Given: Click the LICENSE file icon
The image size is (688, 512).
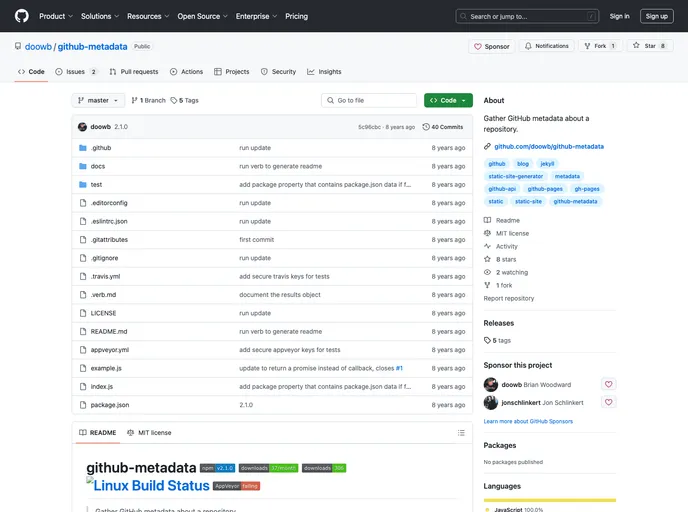Looking at the screenshot, I should (83, 313).
